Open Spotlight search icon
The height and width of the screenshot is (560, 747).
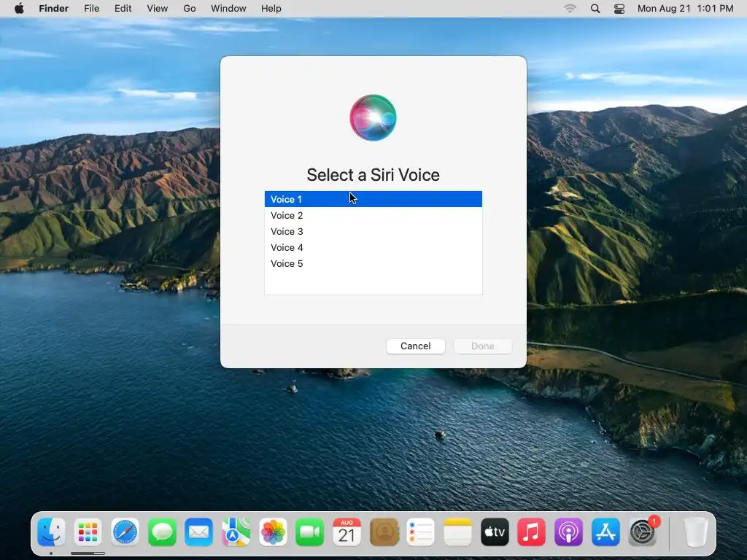[595, 9]
